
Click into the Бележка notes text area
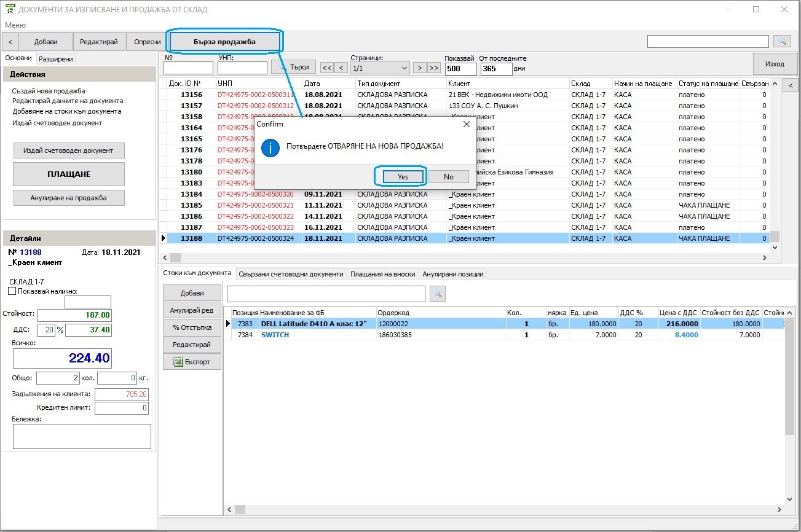(82, 436)
